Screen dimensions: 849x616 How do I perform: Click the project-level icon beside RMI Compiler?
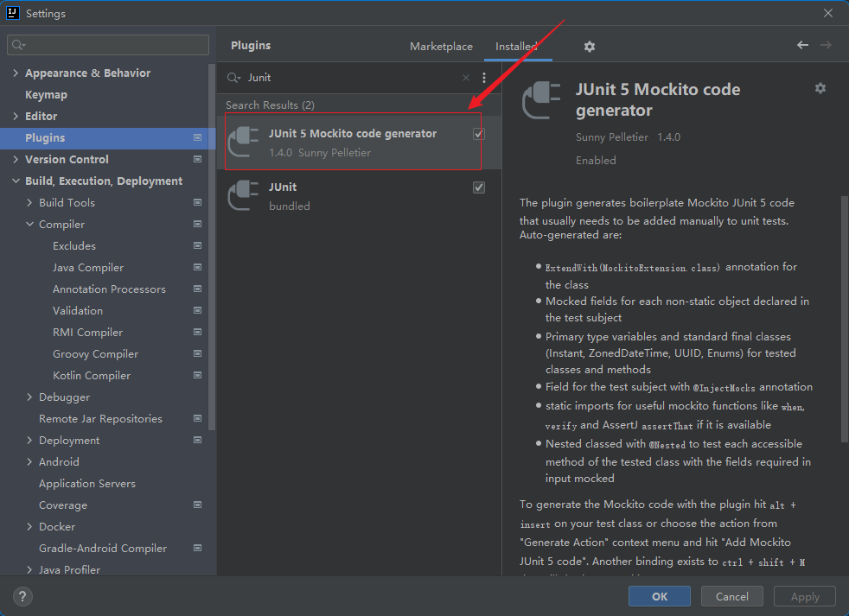[x=198, y=333]
